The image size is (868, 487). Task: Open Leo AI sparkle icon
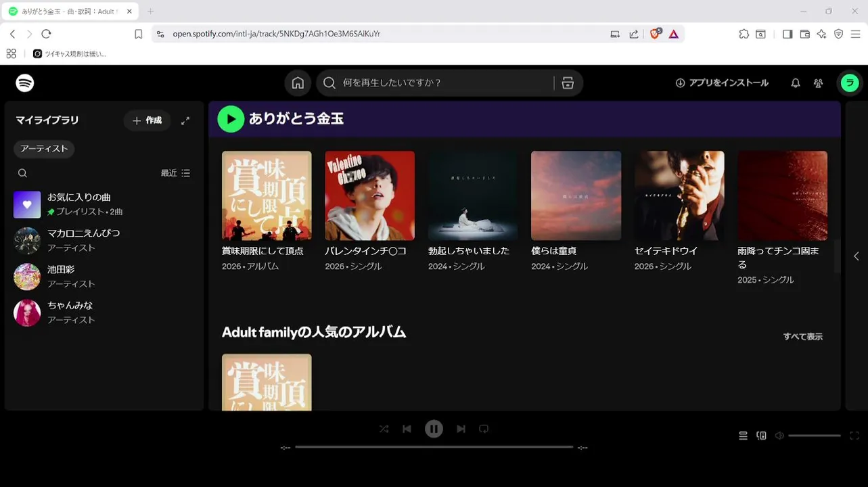point(821,34)
